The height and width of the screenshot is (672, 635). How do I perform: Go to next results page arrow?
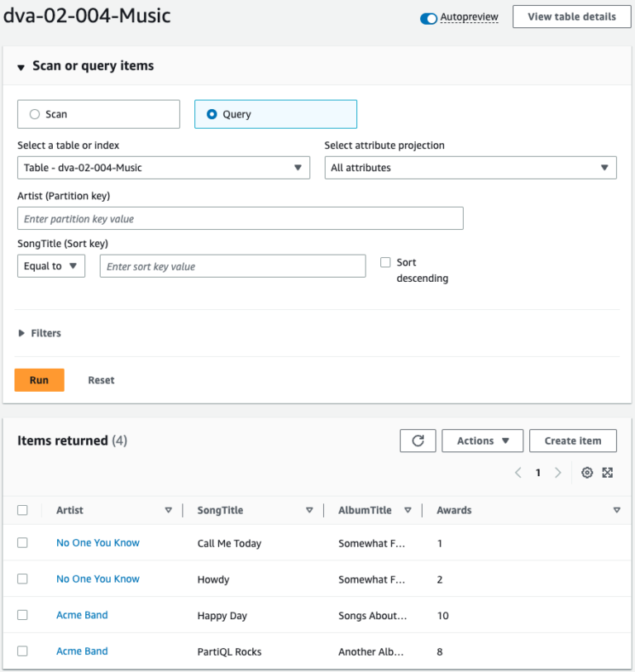(x=558, y=473)
